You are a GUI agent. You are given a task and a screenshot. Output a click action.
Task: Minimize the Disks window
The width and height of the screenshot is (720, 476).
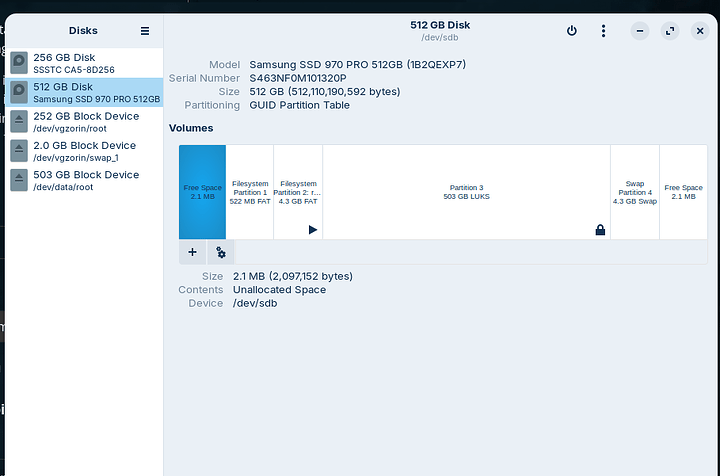click(x=640, y=31)
